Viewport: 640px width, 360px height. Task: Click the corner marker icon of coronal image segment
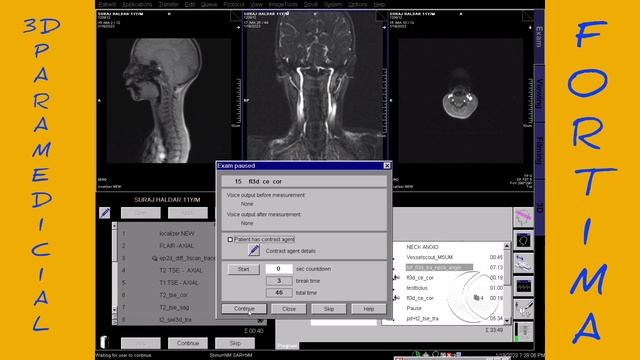coord(381,16)
